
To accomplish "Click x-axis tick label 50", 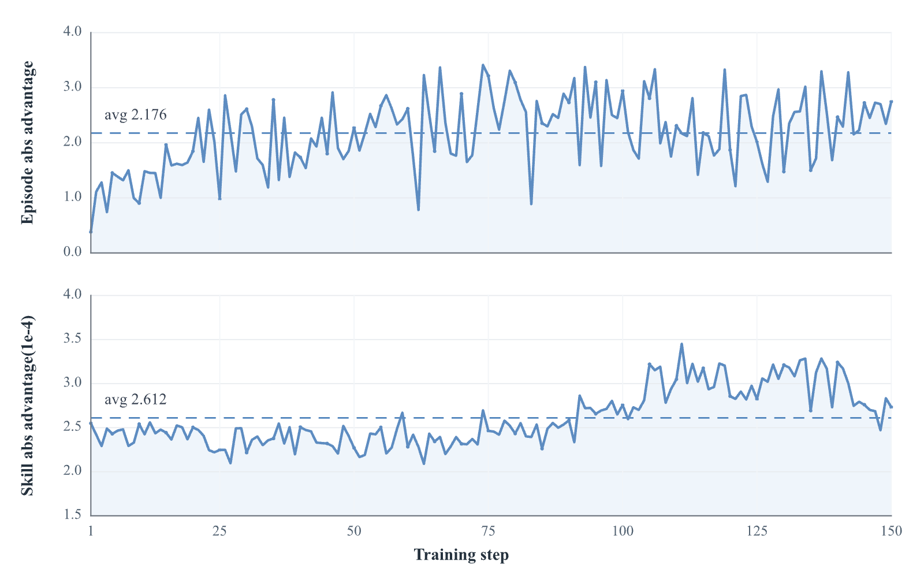I will (354, 531).
